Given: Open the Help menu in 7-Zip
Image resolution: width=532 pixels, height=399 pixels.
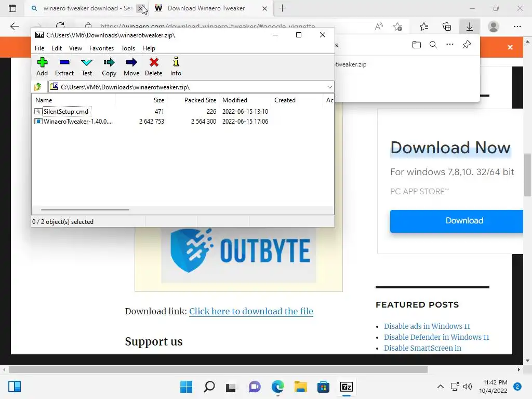Looking at the screenshot, I should [149, 48].
